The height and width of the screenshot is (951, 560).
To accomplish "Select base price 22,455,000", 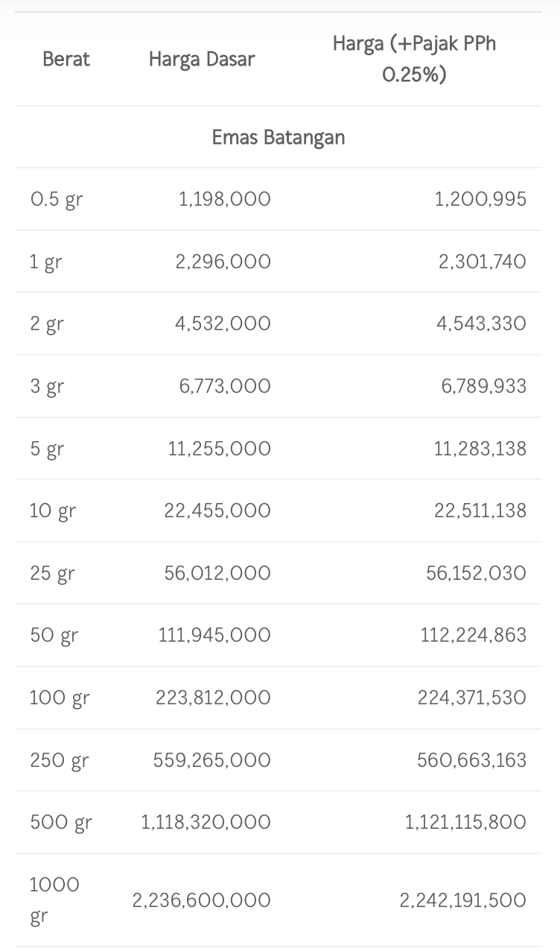I will coord(217,511).
